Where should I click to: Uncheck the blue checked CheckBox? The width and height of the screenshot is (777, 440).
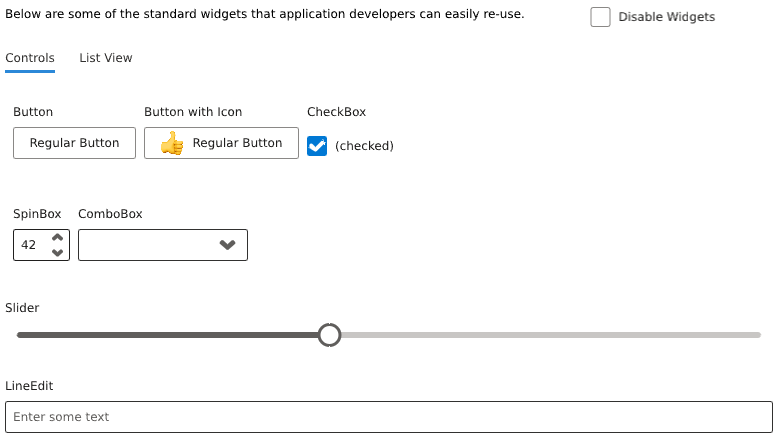pos(317,146)
